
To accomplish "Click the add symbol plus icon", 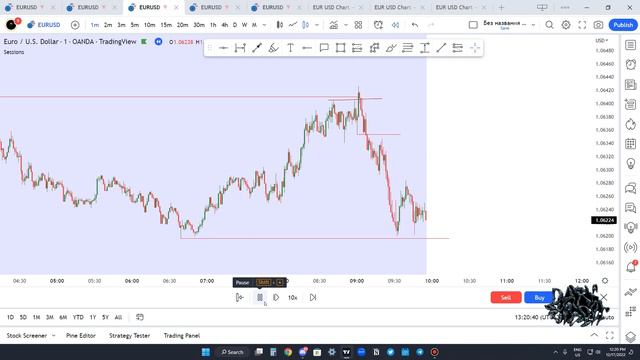I will (75, 25).
